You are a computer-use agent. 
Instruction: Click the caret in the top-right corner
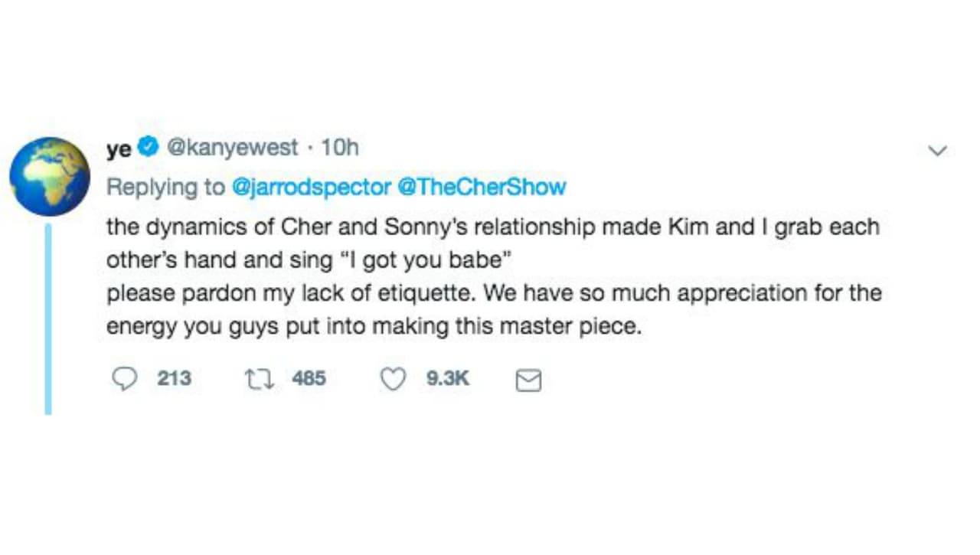point(937,151)
